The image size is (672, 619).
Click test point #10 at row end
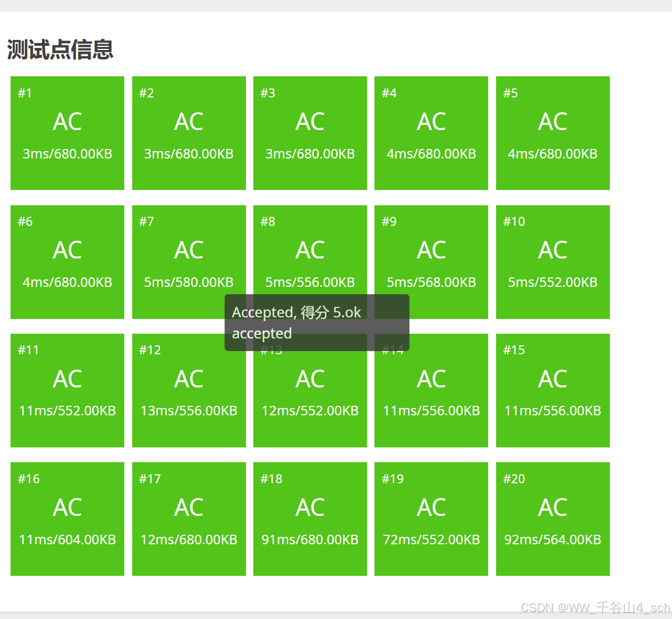pos(552,262)
